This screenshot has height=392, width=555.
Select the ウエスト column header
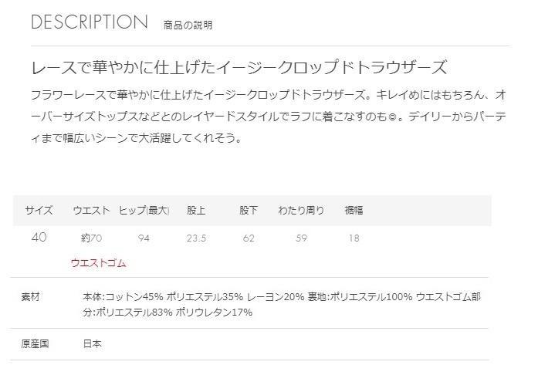coord(91,210)
